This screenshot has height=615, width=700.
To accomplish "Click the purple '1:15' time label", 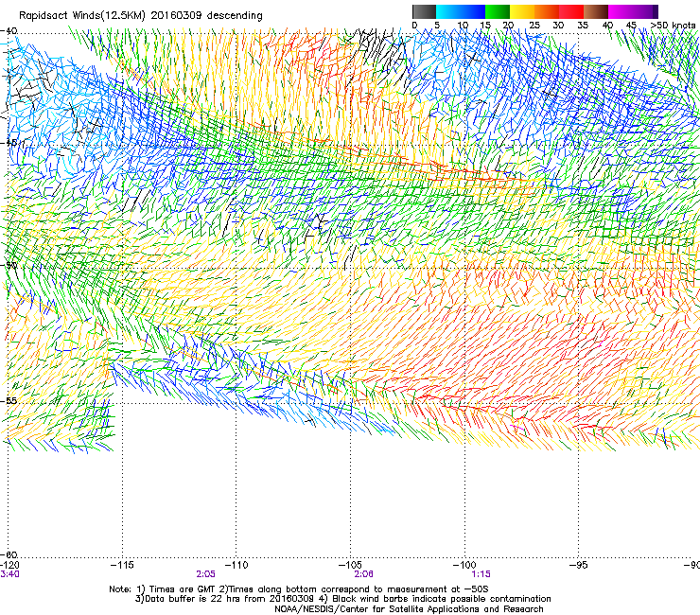I will 481,574.
